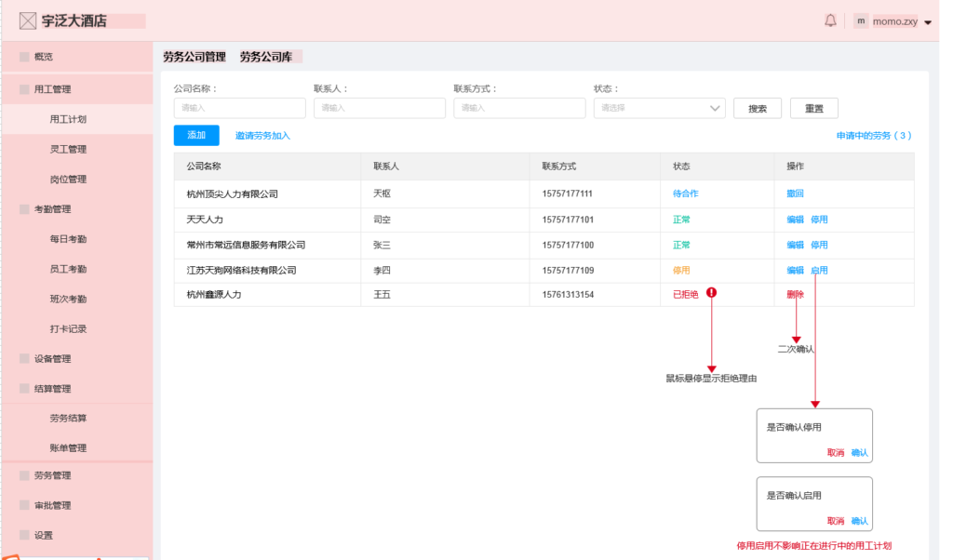Screen dimensions: 953x560
Task: Switch to the 劳务公司库 tab
Action: (265, 57)
